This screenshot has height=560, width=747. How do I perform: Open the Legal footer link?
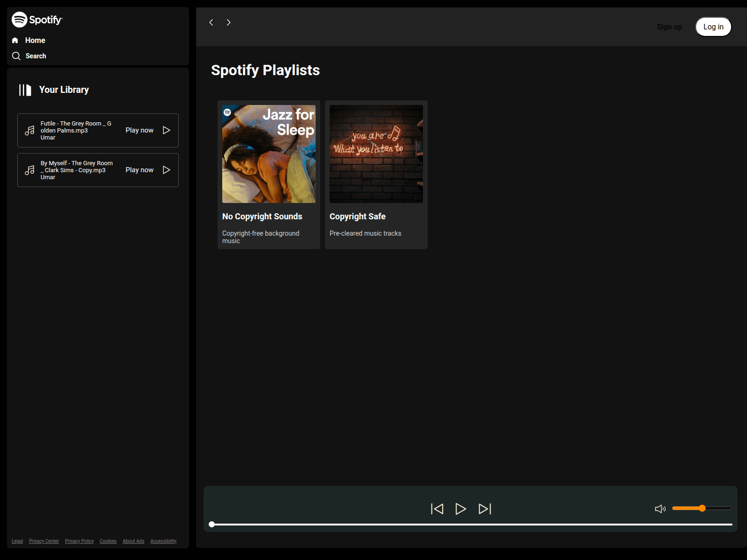point(17,541)
